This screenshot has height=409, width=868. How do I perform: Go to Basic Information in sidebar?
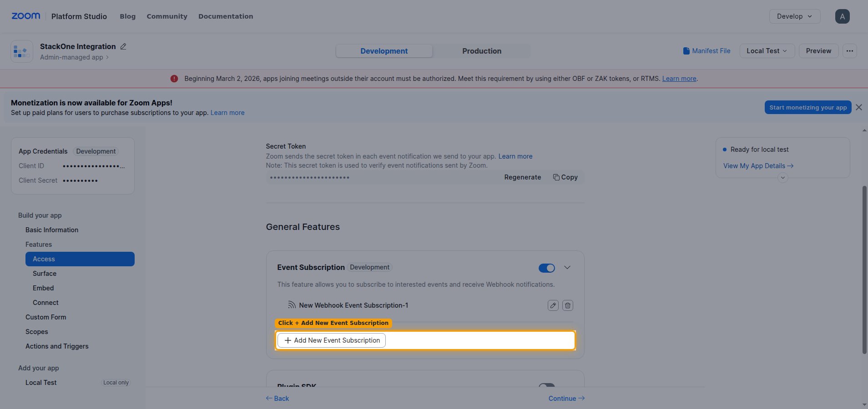point(52,230)
